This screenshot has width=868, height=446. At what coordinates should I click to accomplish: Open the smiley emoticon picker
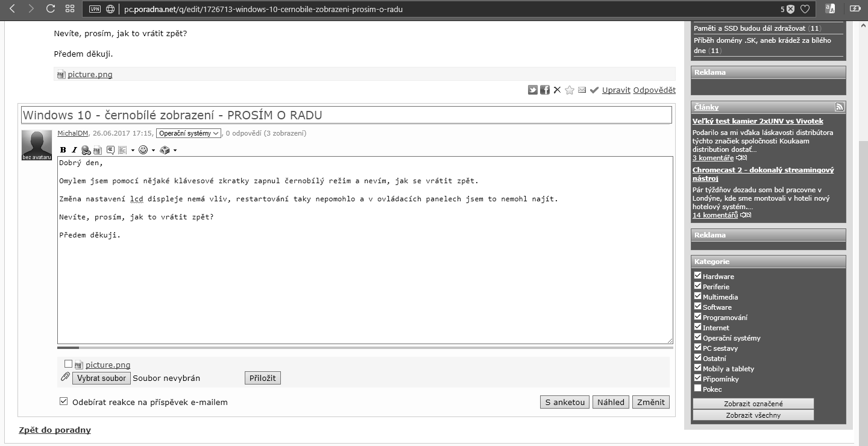143,150
